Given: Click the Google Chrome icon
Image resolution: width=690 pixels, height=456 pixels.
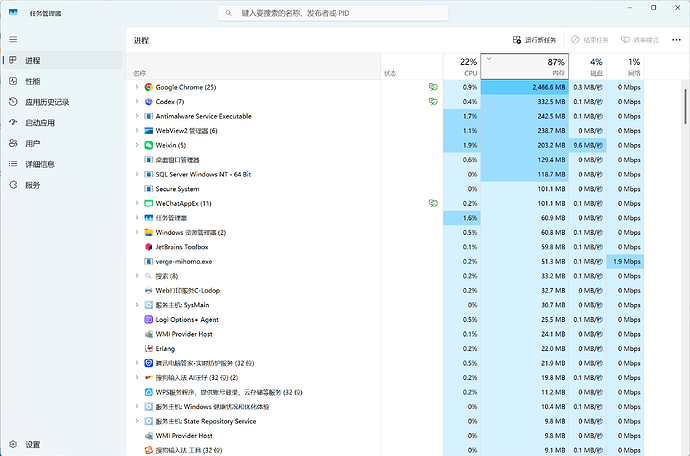Looking at the screenshot, I should [x=149, y=87].
